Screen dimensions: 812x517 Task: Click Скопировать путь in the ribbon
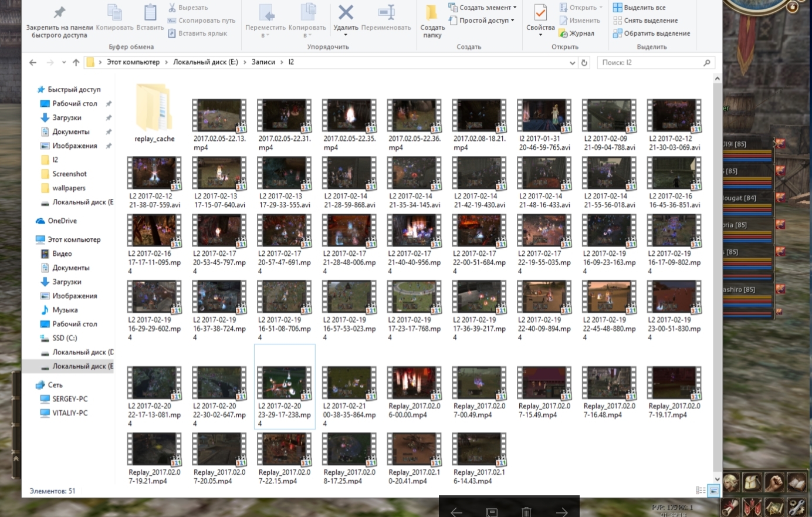[201, 21]
